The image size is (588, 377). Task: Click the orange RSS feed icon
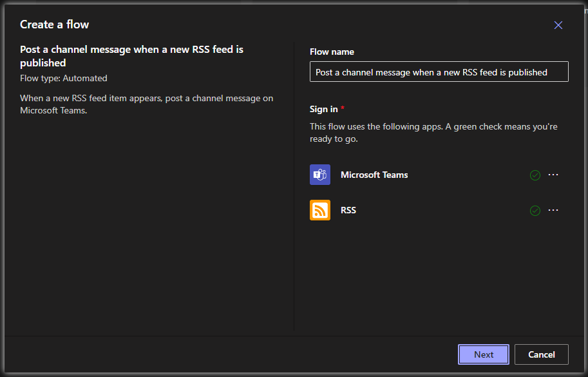[320, 210]
